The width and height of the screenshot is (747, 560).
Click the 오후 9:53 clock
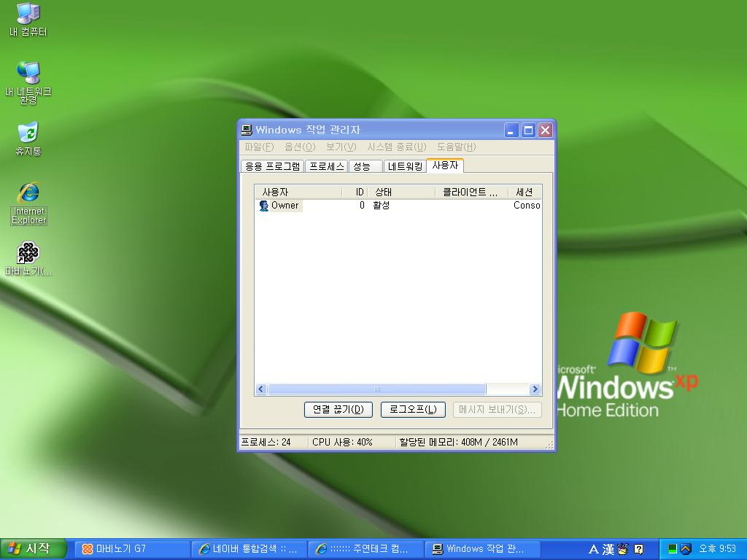pyautogui.click(x=718, y=549)
